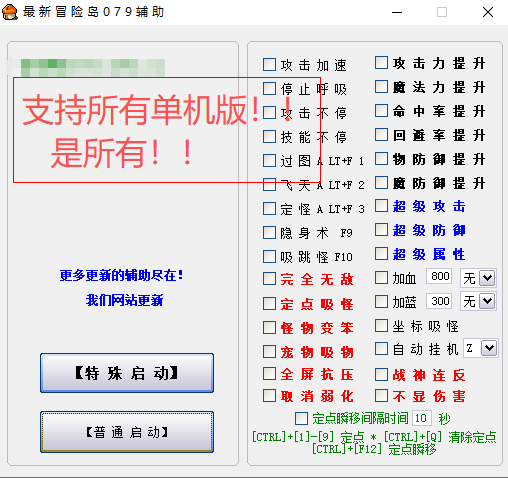
Task: Toggle 全屏抗压 checkbox
Action: (x=269, y=374)
